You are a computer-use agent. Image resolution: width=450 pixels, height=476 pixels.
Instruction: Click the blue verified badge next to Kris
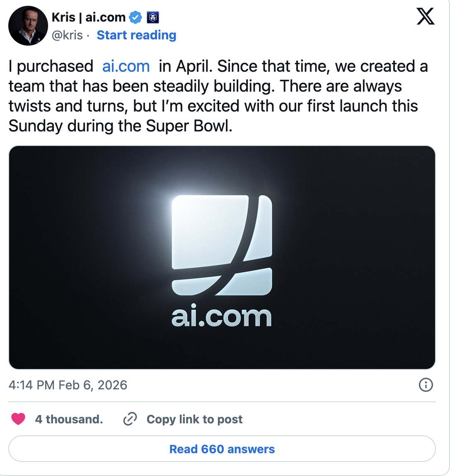135,17
